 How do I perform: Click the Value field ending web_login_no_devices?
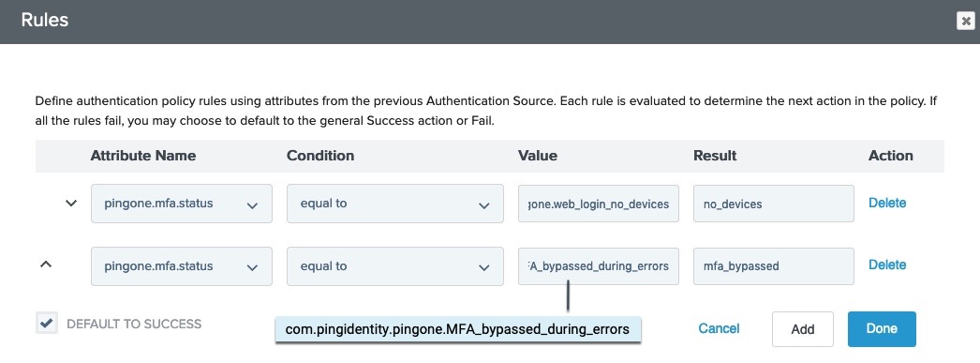pyautogui.click(x=598, y=204)
